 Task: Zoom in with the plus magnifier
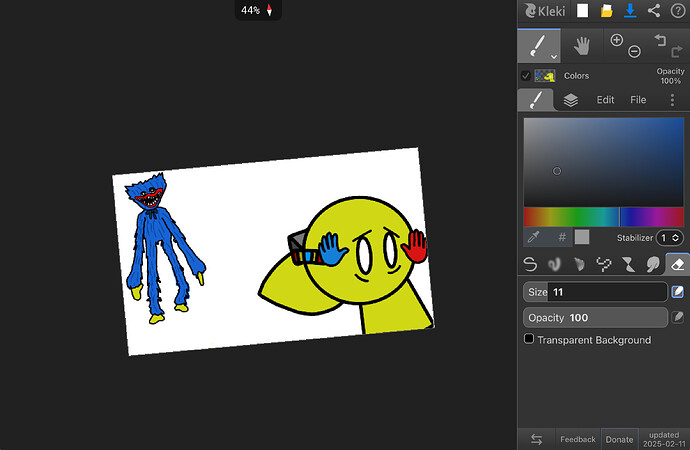[617, 40]
